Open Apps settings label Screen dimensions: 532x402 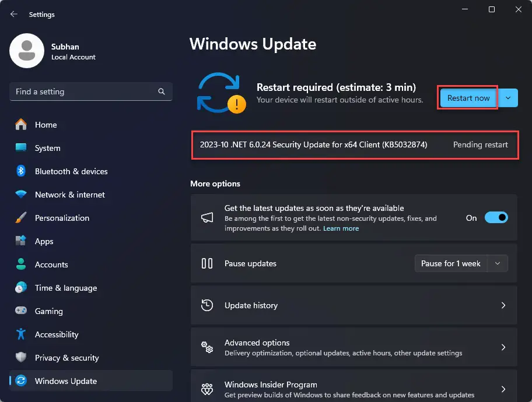point(44,241)
